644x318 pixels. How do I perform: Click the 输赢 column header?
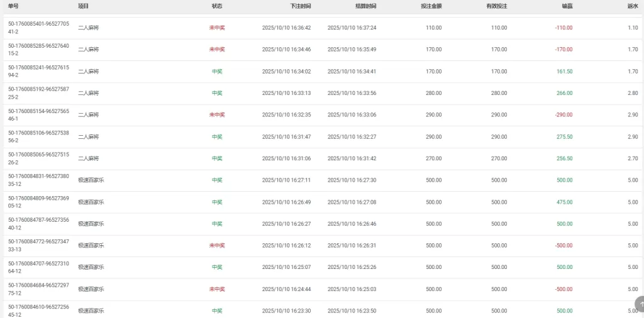click(567, 6)
